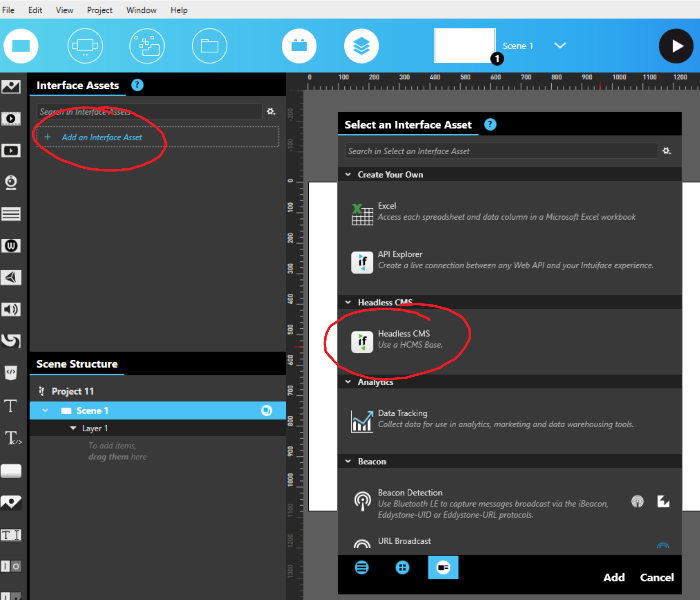
Task: Click the Beacon Detection square platform icon
Action: coord(663,501)
